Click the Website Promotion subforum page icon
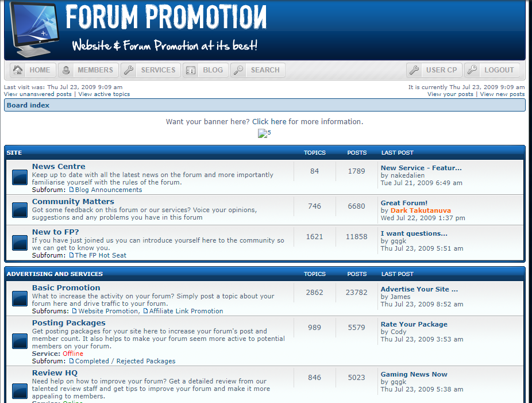The width and height of the screenshot is (532, 403). click(x=74, y=311)
